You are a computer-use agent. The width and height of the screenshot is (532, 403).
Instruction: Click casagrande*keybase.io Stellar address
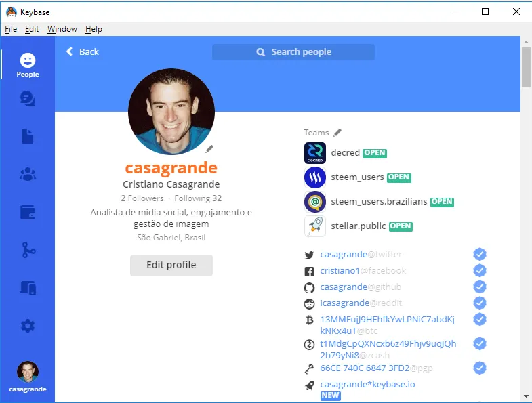367,384
